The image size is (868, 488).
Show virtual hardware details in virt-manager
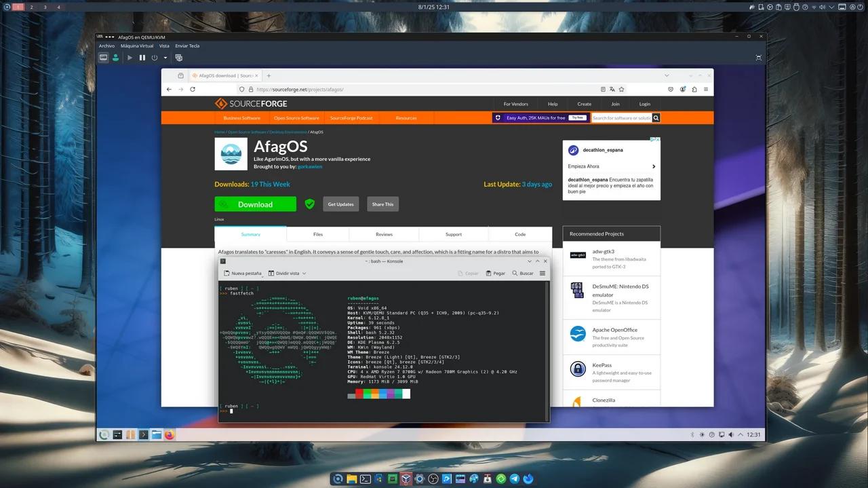coord(115,58)
